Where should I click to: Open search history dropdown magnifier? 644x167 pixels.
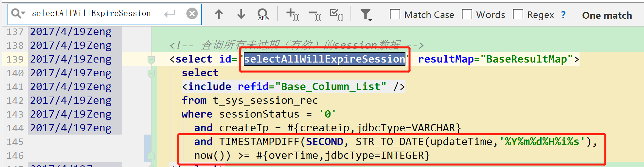click(x=18, y=14)
